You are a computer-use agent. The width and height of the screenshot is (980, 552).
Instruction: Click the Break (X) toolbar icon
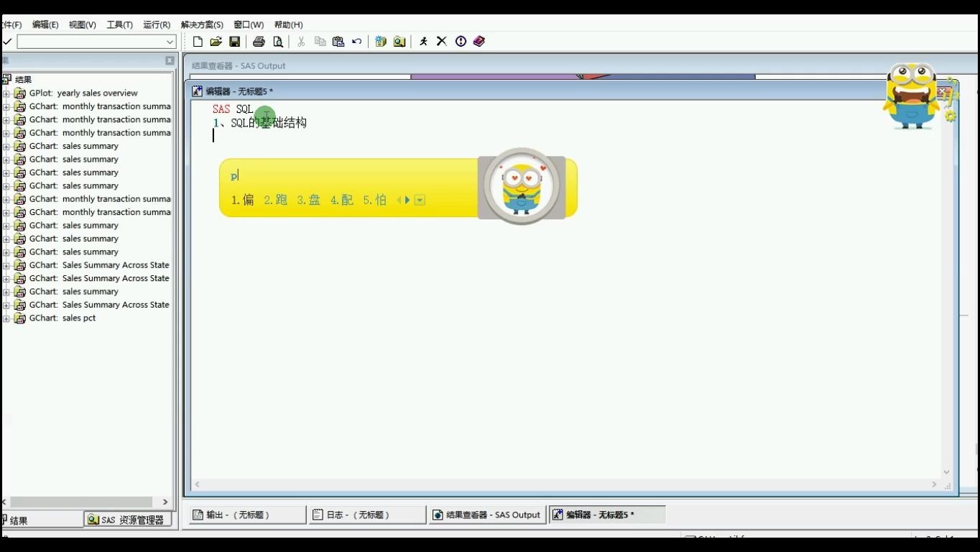441,41
